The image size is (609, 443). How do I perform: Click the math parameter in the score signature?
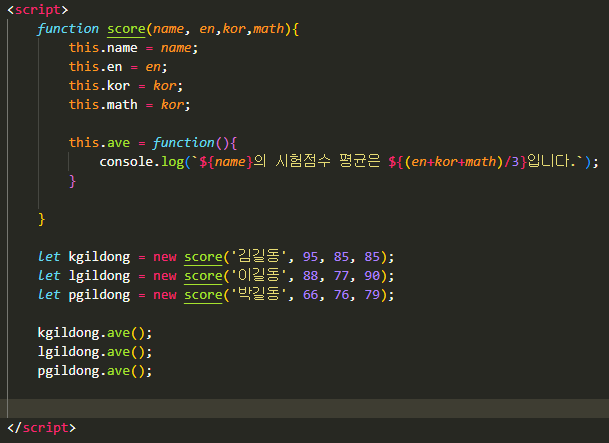click(x=268, y=29)
